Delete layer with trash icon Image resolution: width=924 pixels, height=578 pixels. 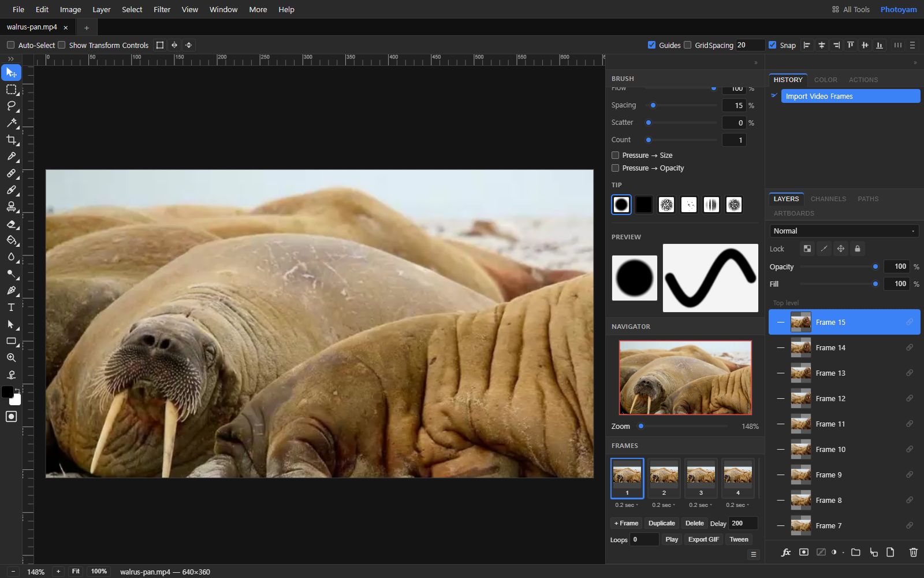pyautogui.click(x=913, y=552)
